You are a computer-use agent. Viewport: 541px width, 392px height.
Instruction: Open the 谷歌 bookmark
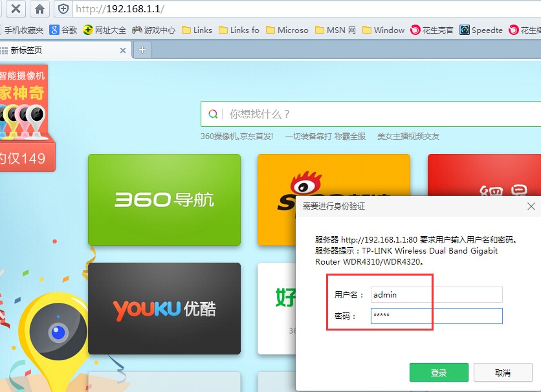63,30
